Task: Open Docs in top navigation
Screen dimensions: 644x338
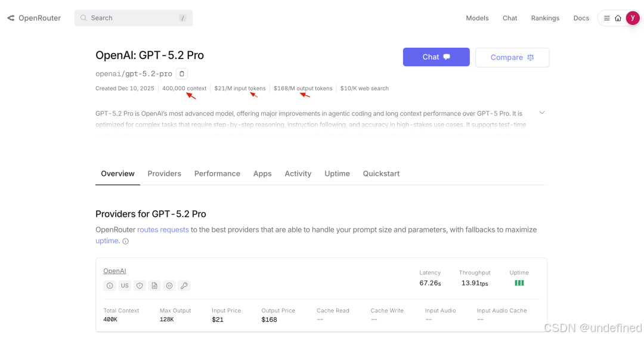Action: [581, 18]
